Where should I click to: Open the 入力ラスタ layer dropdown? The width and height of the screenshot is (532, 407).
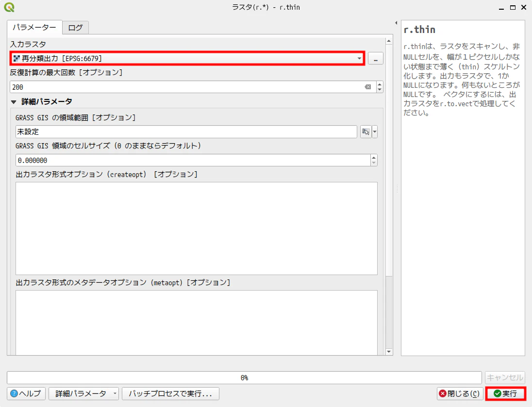[x=187, y=58]
